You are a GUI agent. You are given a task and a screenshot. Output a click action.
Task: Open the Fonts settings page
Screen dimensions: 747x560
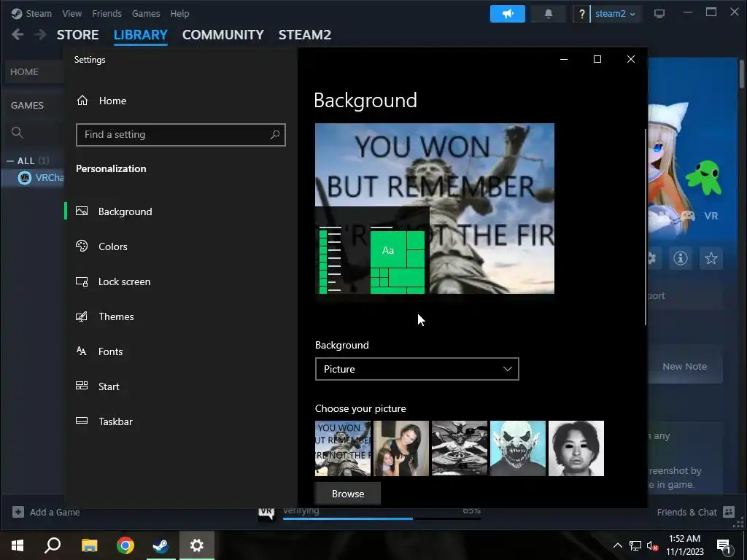181,351
